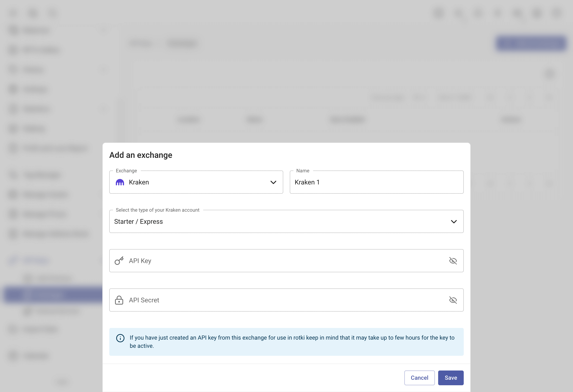
Task: Edit the Name field containing Kraken 1
Action: point(377,182)
